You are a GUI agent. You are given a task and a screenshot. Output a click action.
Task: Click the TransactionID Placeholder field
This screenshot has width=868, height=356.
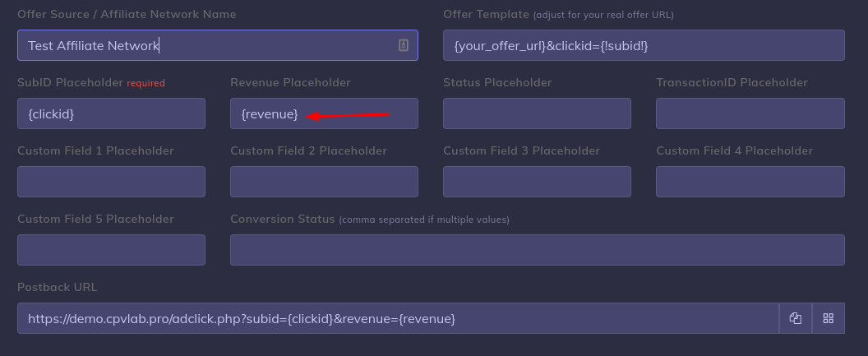click(x=750, y=113)
